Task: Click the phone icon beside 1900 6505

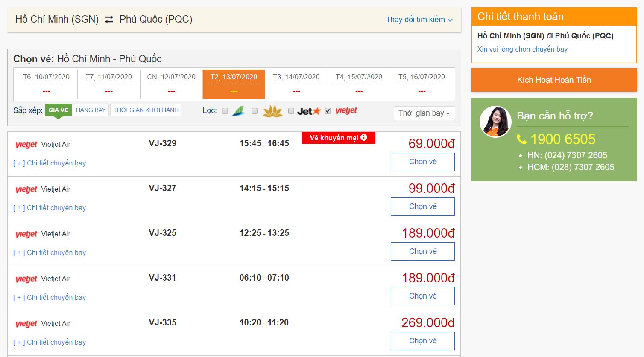Action: tap(521, 139)
